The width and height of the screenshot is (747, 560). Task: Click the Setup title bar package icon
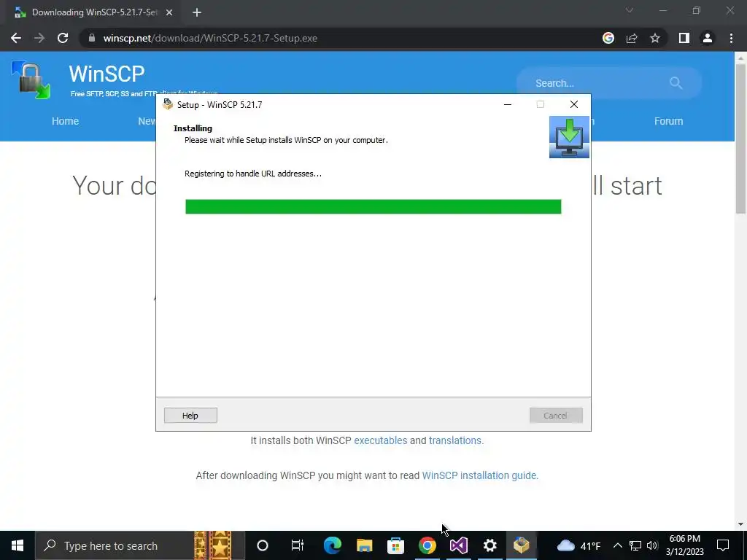168,104
